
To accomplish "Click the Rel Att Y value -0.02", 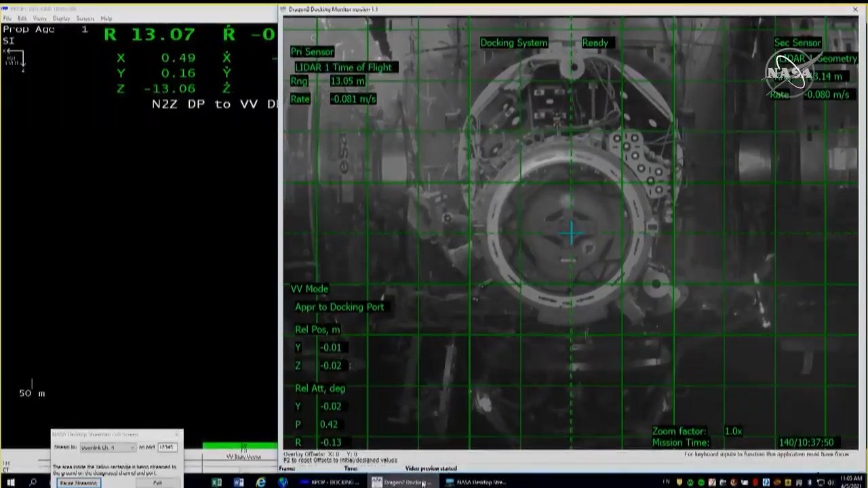I will pos(331,407).
